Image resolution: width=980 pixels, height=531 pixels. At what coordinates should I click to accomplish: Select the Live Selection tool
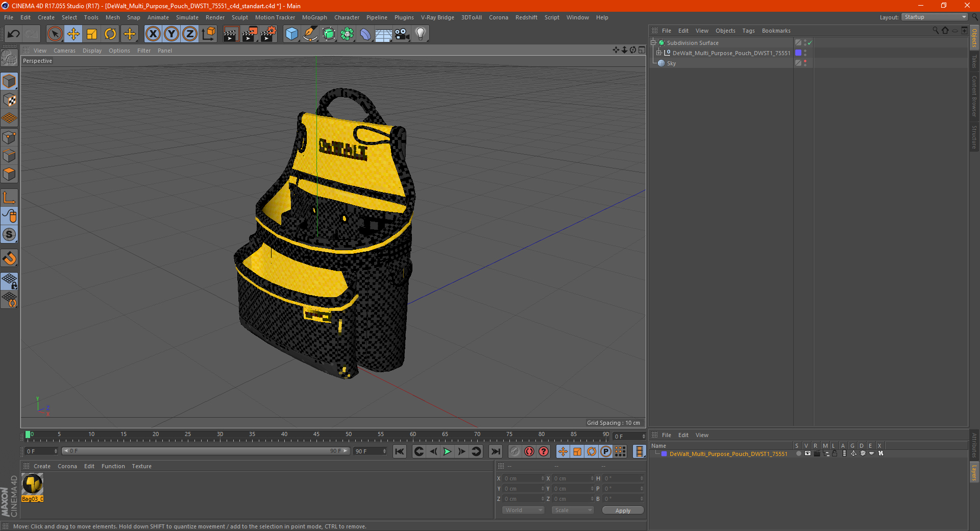coord(55,34)
